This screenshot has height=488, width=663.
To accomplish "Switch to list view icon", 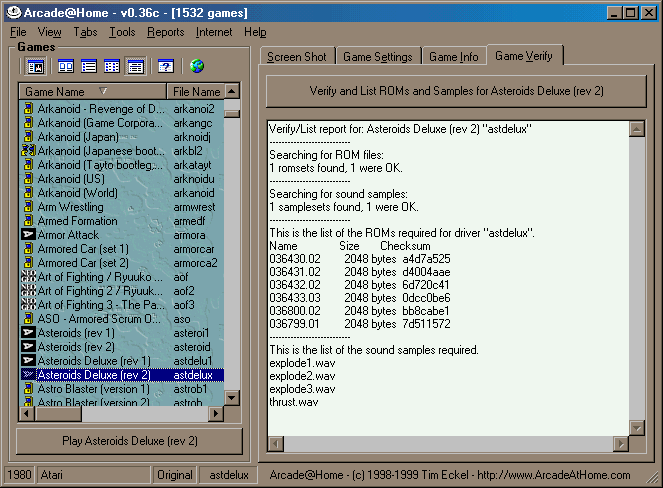I will tap(89, 66).
